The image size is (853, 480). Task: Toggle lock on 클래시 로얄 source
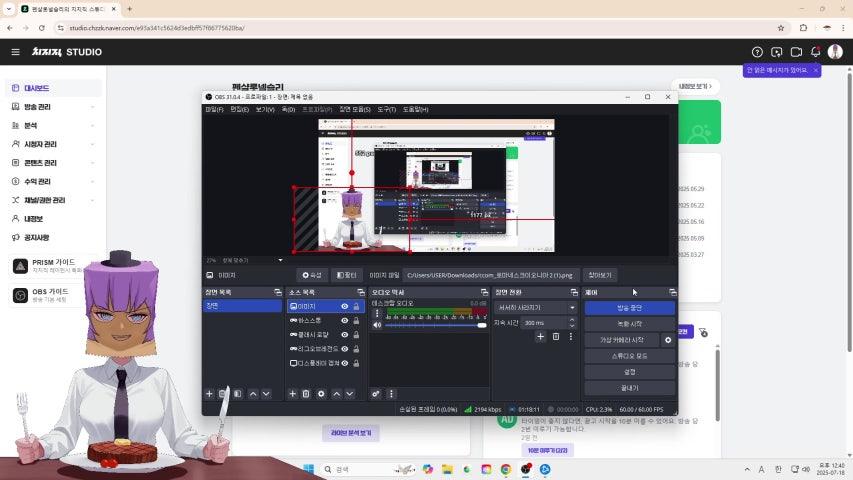point(356,335)
